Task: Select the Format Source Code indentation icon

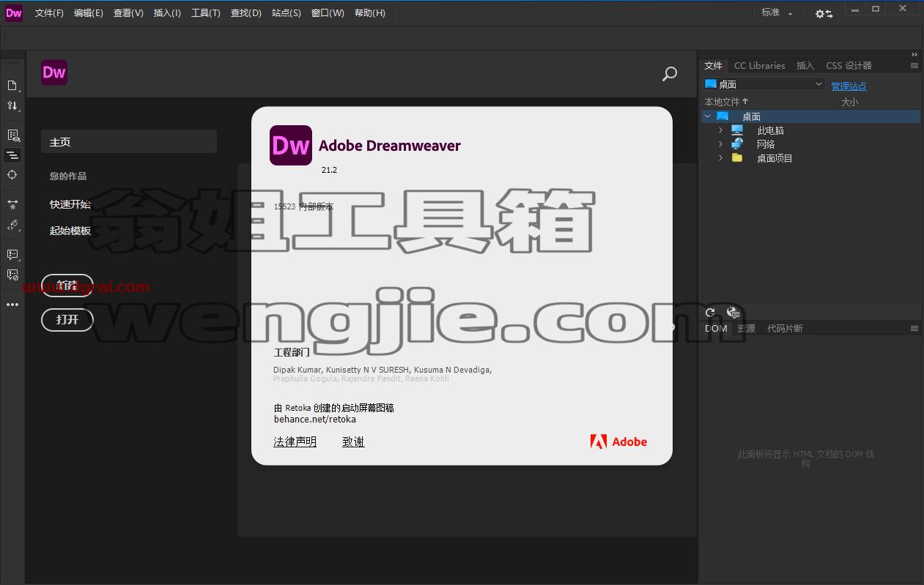Action: 12,155
